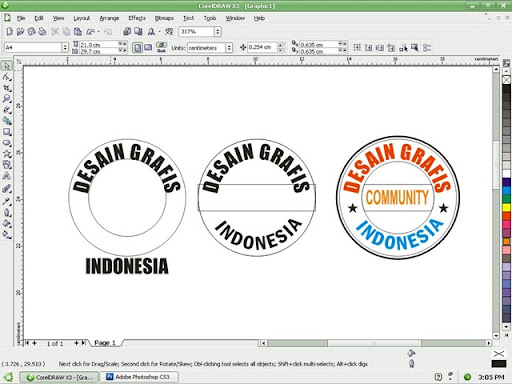The image size is (512, 384).
Task: Switch to Adobe Photoshop CS3 in taskbar
Action: (139, 377)
